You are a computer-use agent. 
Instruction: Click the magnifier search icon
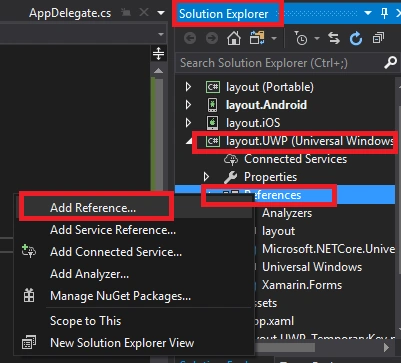pos(390,63)
